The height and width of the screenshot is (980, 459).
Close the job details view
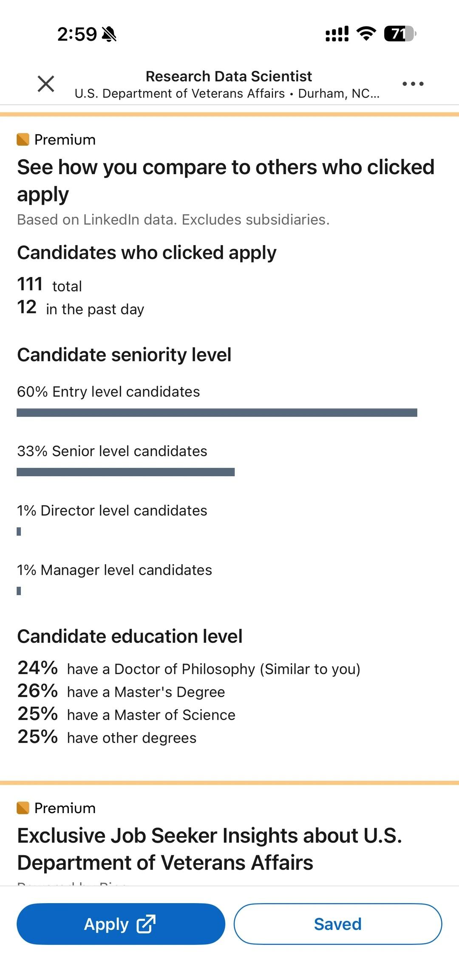click(x=46, y=84)
